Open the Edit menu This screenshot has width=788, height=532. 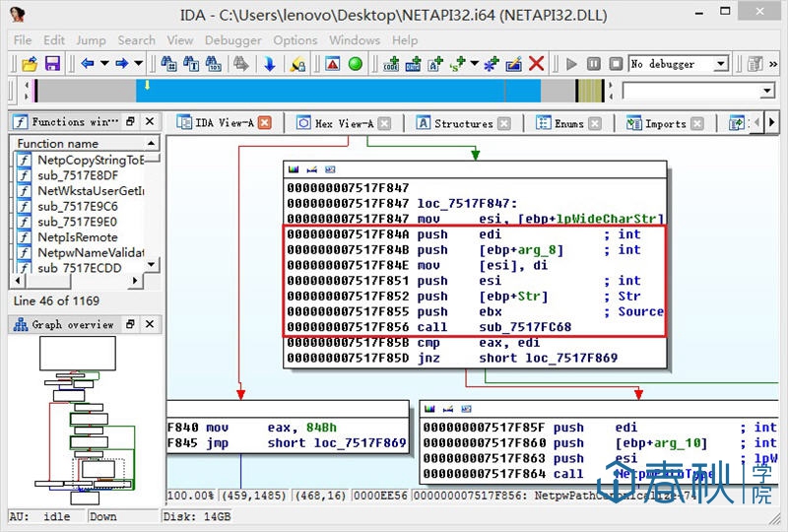tap(54, 40)
